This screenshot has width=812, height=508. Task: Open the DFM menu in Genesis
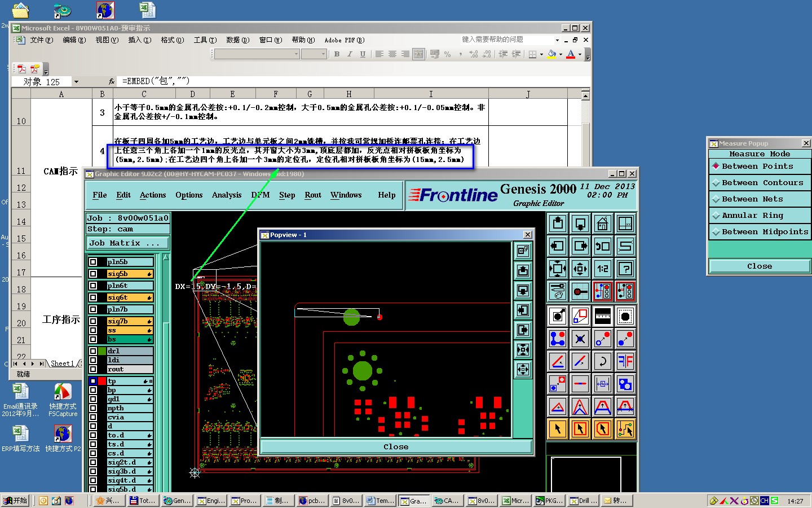pyautogui.click(x=260, y=195)
